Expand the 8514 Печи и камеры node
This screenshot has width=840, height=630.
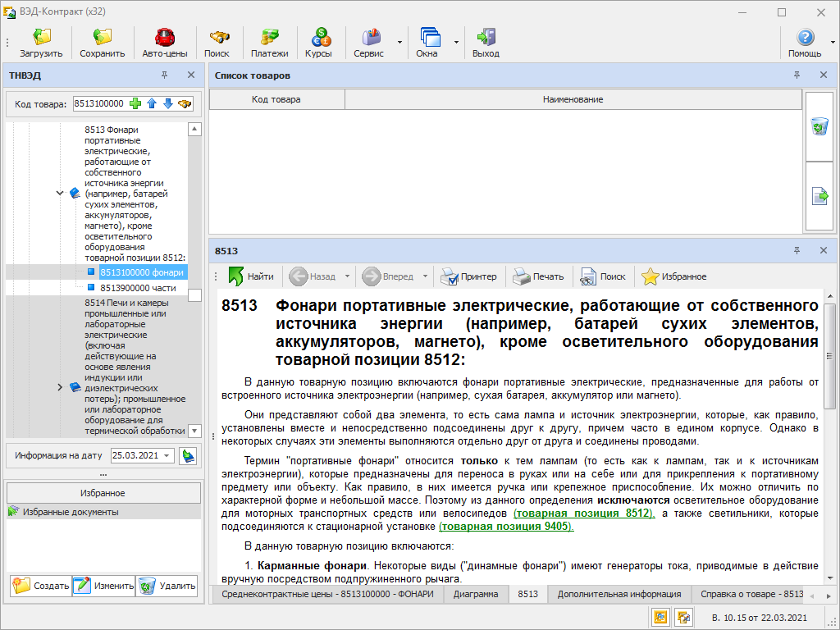60,387
